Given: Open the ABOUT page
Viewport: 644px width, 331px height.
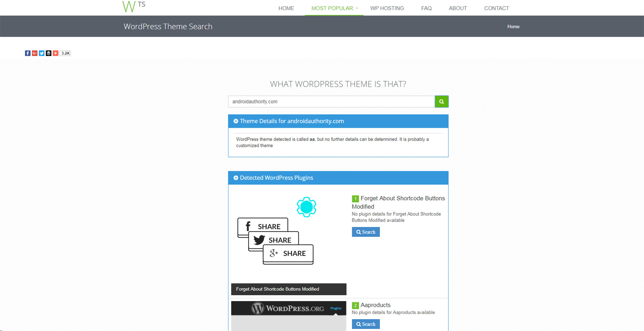Looking at the screenshot, I should [458, 8].
